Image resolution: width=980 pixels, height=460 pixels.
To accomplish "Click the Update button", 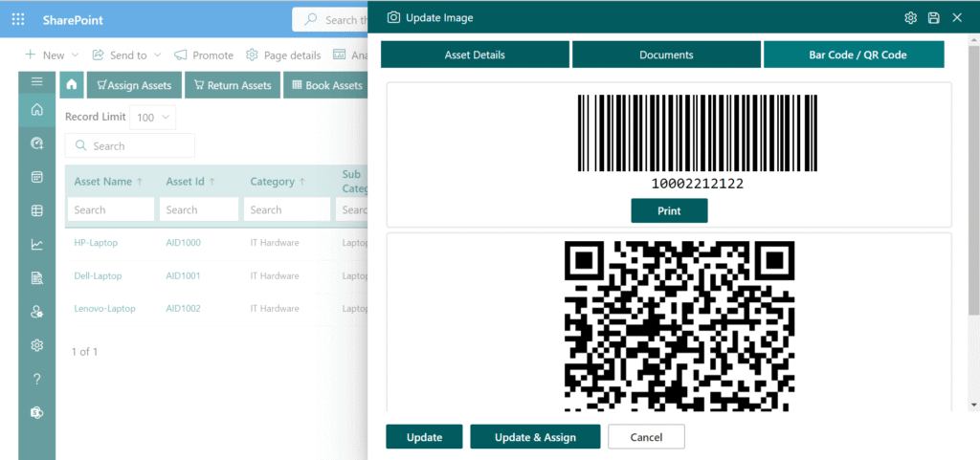I will tap(424, 436).
